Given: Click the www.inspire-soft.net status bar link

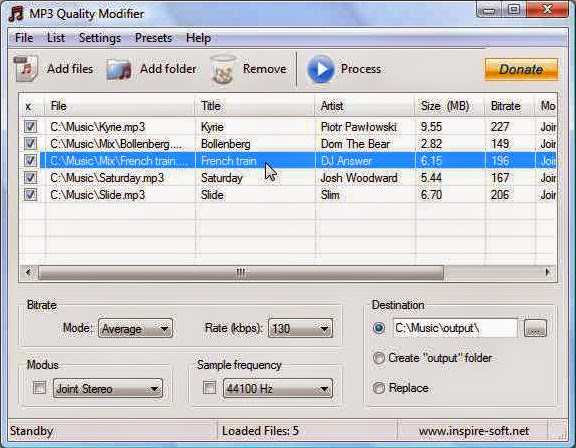Looking at the screenshot, I should 474,431.
